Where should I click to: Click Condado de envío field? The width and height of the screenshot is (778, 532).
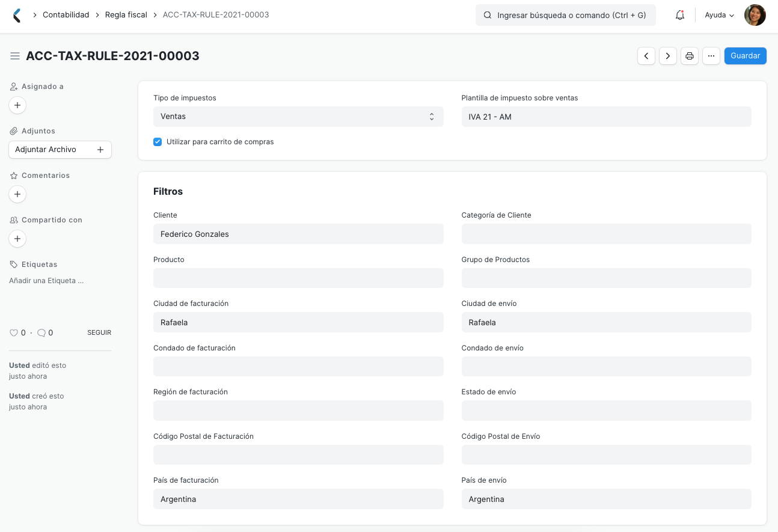607,367
